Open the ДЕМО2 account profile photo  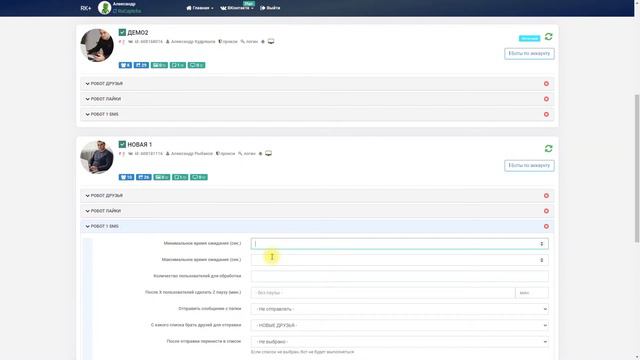(97, 45)
